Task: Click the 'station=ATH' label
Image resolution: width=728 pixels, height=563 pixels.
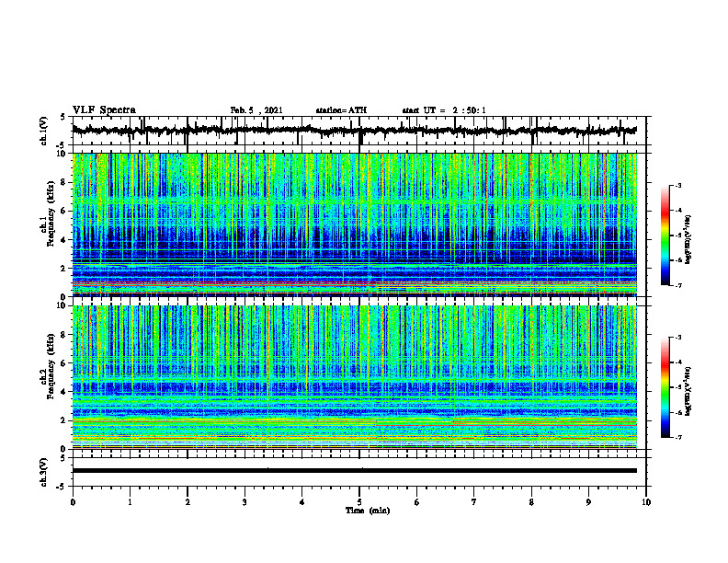Action: click(341, 110)
